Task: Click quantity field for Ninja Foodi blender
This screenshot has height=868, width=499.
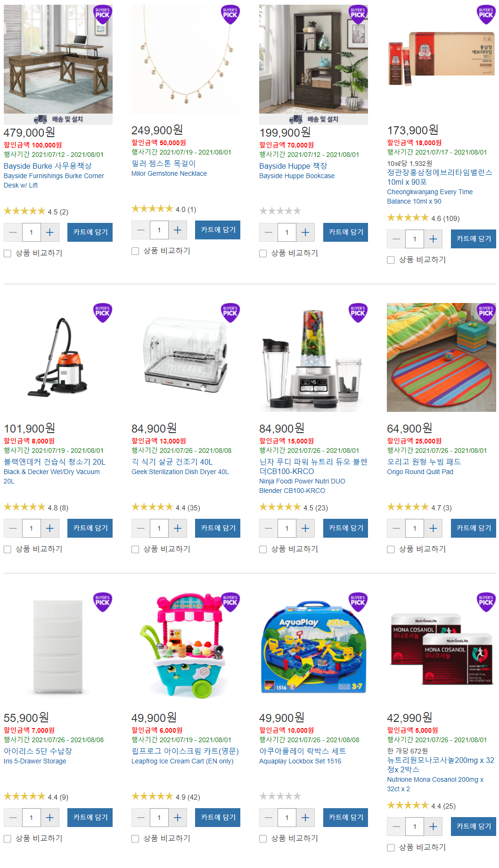Action: click(x=287, y=528)
